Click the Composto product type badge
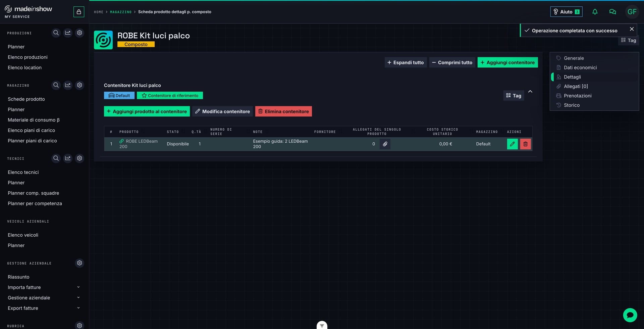Viewport: 644px width, 329px height. tap(136, 44)
